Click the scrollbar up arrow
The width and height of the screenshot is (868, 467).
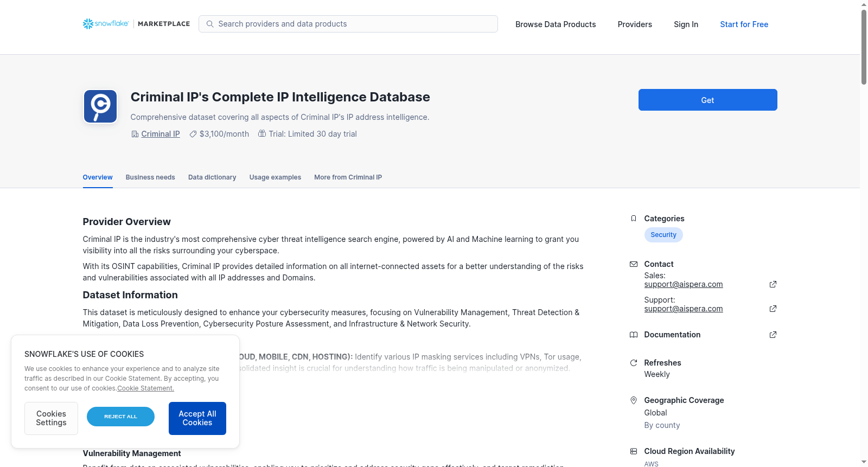pos(864,4)
